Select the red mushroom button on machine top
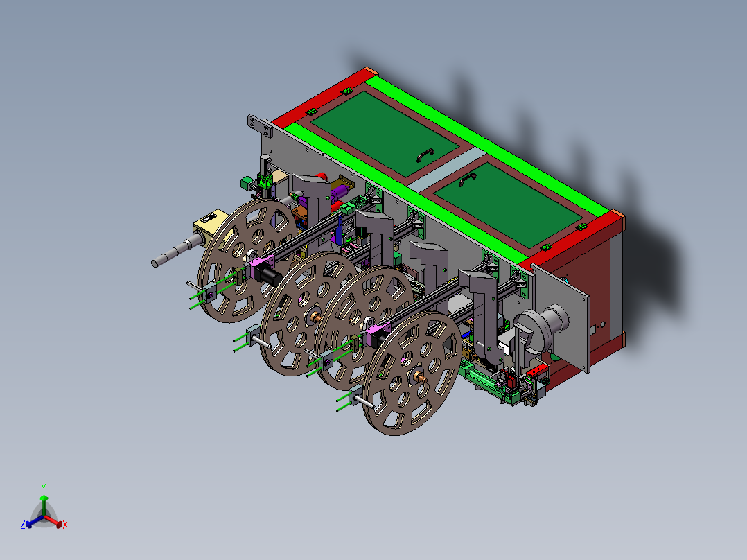 pos(322,177)
